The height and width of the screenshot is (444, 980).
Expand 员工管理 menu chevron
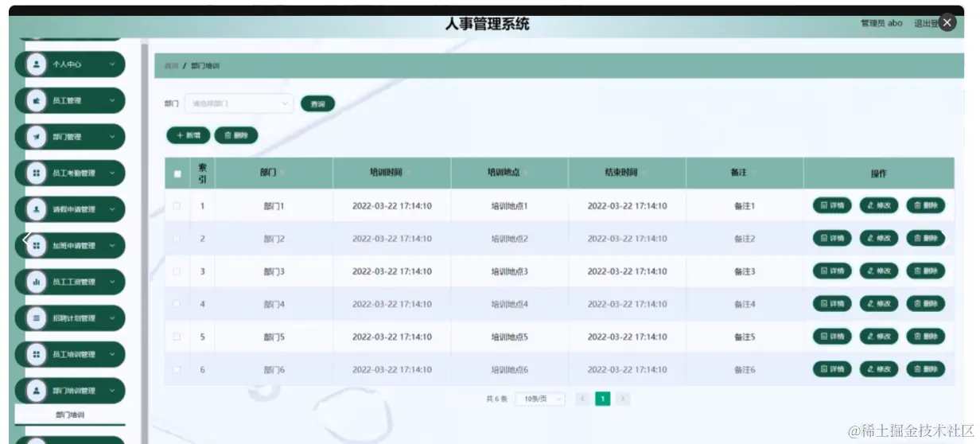[x=112, y=100]
